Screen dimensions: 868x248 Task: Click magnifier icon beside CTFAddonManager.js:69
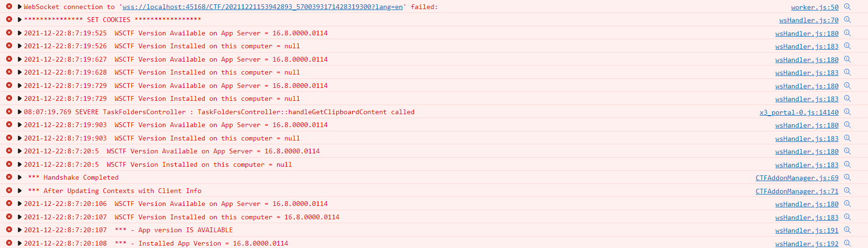click(x=847, y=177)
